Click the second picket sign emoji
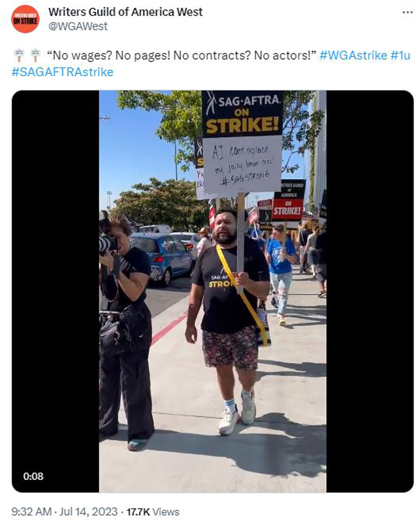 click(35, 55)
